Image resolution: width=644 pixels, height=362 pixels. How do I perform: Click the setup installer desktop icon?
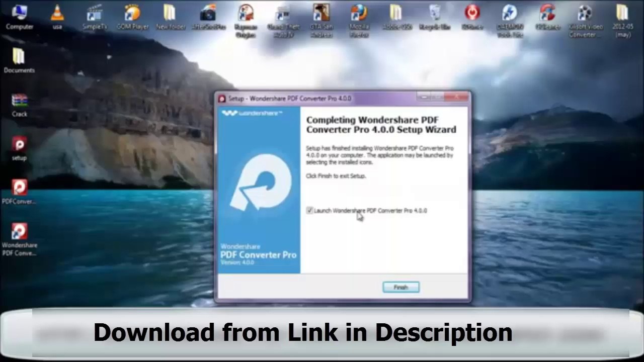click(x=20, y=148)
